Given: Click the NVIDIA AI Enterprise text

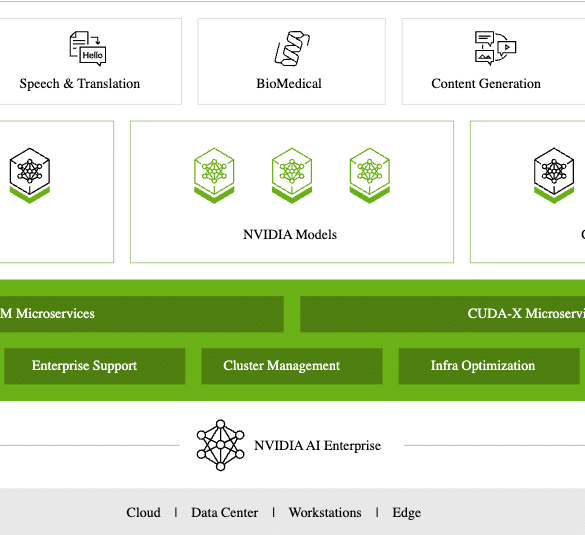Looking at the screenshot, I should click(317, 446).
